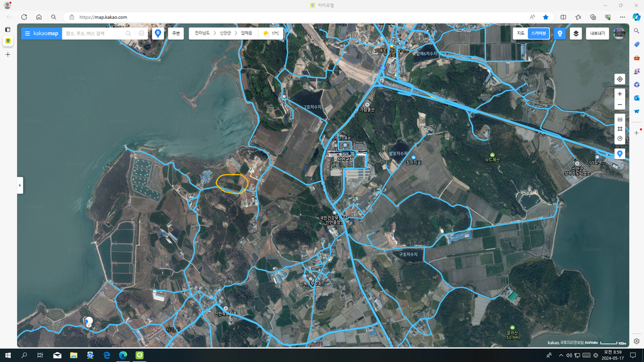Viewport: 644px width, 362px height.
Task: Click the search magnifier in kakaomap search box
Action: [x=128, y=33]
